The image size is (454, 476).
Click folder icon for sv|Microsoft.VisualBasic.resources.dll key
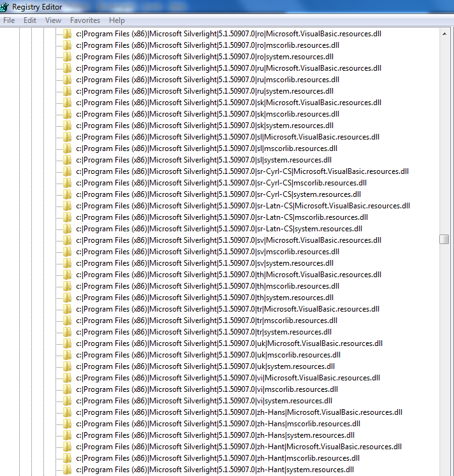click(x=67, y=240)
